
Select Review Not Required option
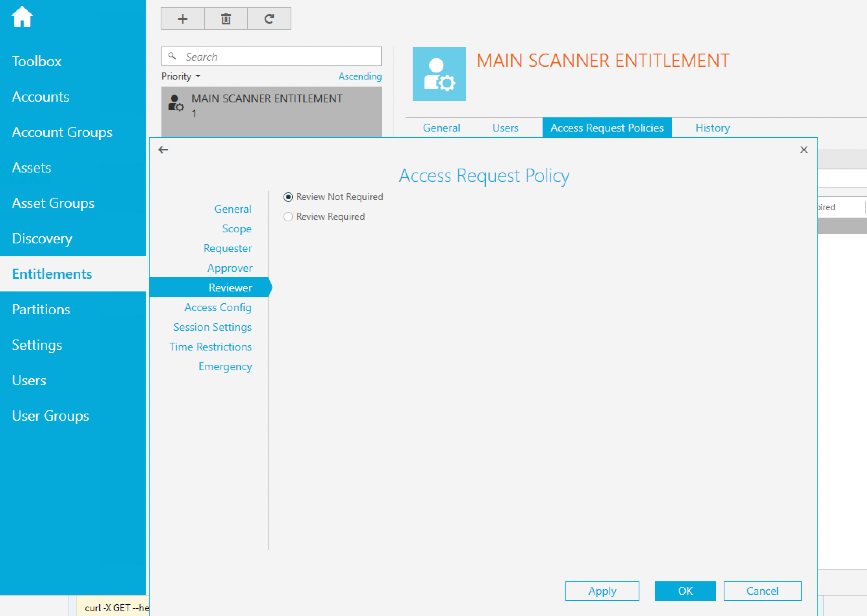(288, 197)
